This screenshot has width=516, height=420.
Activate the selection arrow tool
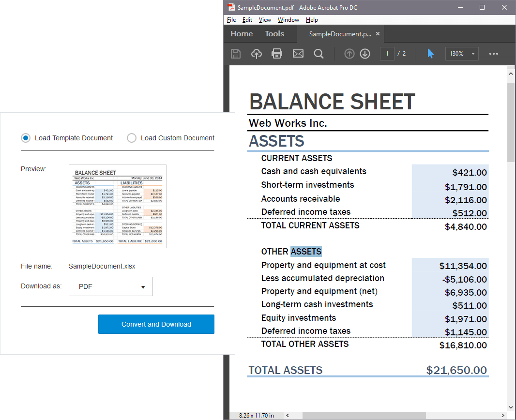pos(430,54)
